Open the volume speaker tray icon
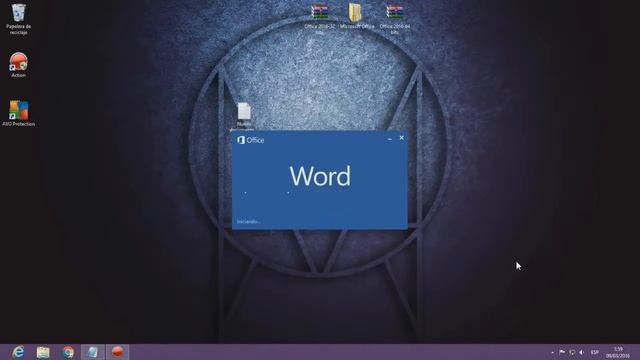The height and width of the screenshot is (360, 640). point(582,352)
